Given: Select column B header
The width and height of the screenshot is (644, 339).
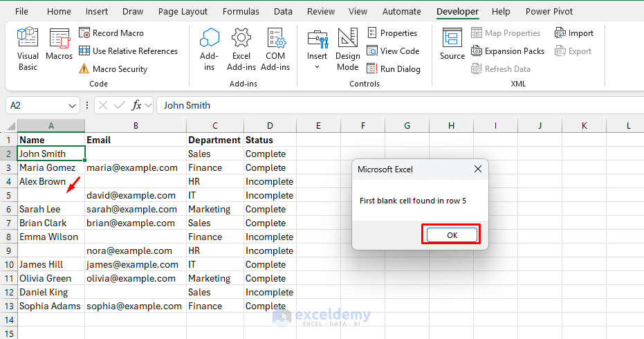Looking at the screenshot, I should (136, 126).
